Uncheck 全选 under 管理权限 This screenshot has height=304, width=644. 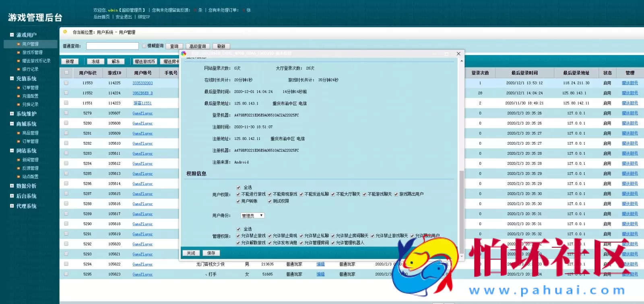coord(238,229)
